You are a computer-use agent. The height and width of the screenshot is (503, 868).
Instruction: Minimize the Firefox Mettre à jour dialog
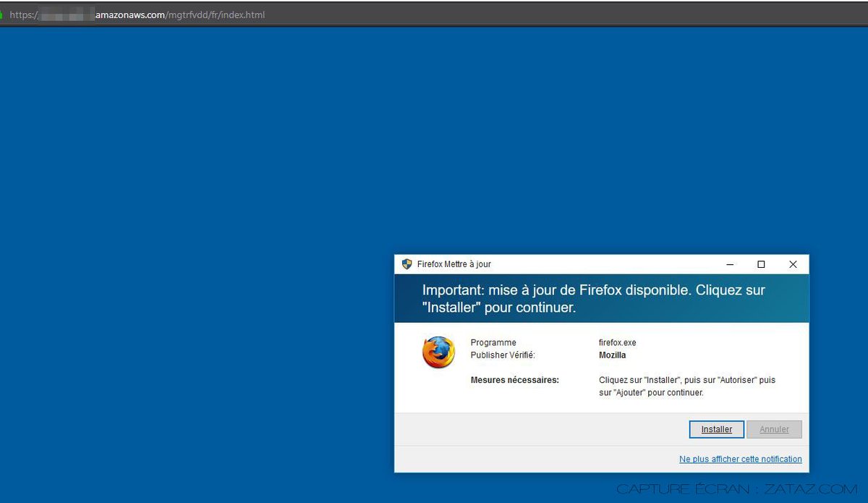[730, 264]
